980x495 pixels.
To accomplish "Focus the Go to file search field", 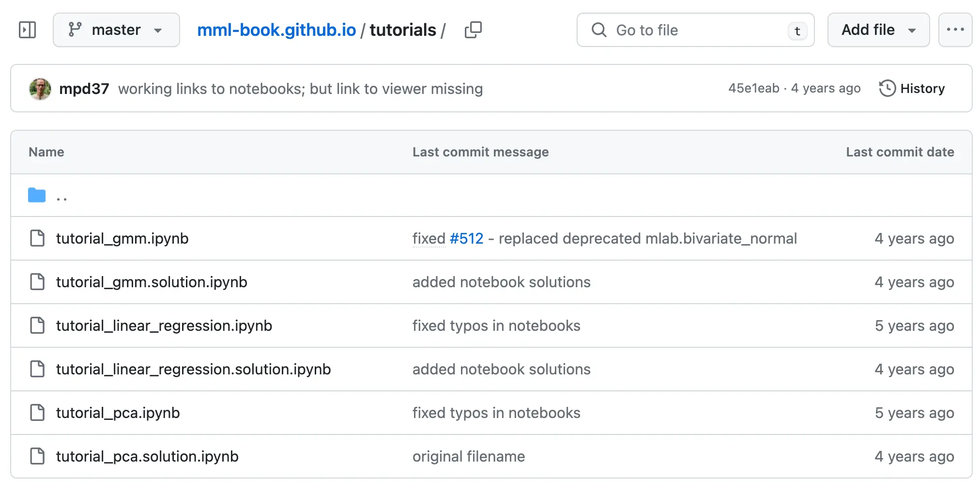I will coord(695,30).
